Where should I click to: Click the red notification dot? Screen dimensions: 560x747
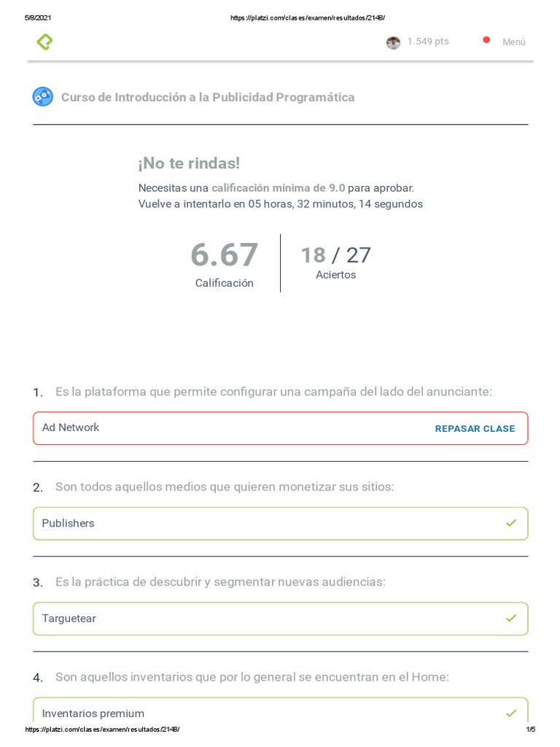tap(486, 40)
